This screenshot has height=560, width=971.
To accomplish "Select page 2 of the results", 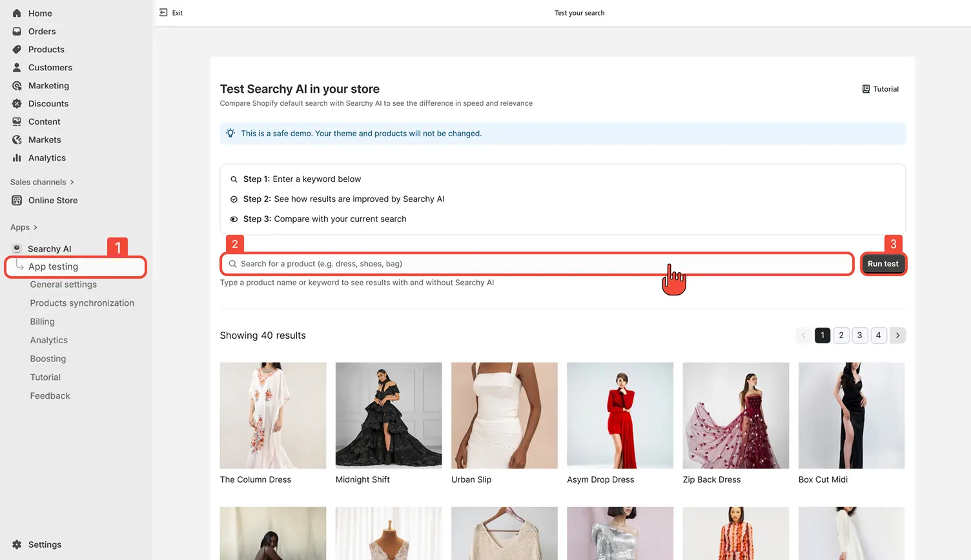I will click(841, 335).
